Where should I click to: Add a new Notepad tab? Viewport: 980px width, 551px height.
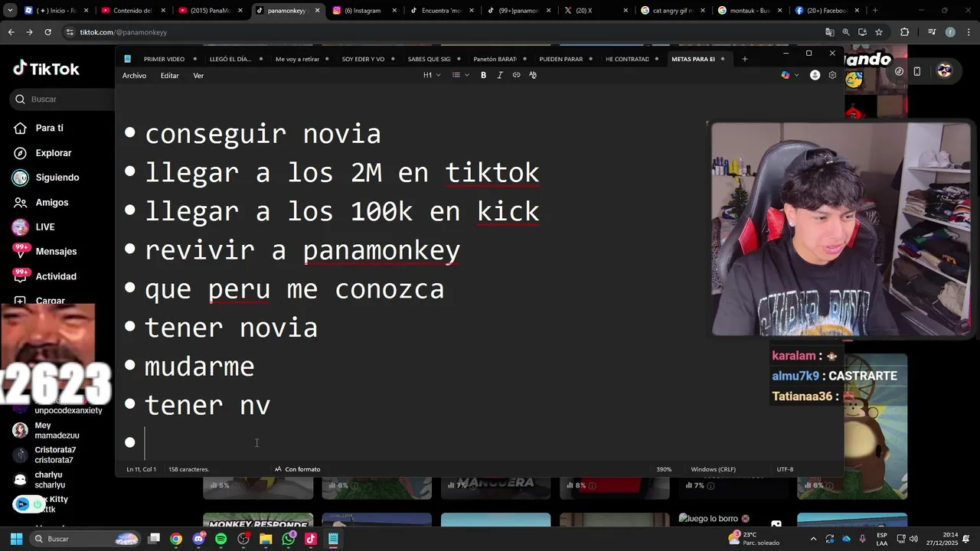click(x=744, y=59)
